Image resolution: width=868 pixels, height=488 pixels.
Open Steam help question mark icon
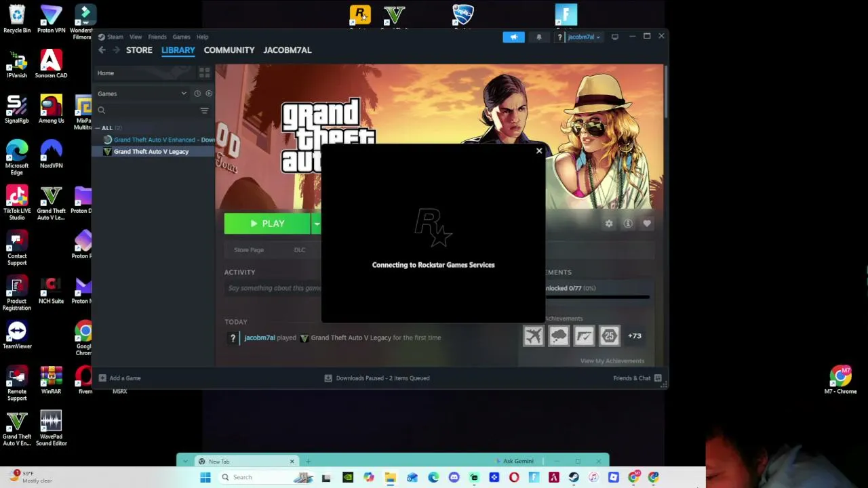point(559,37)
